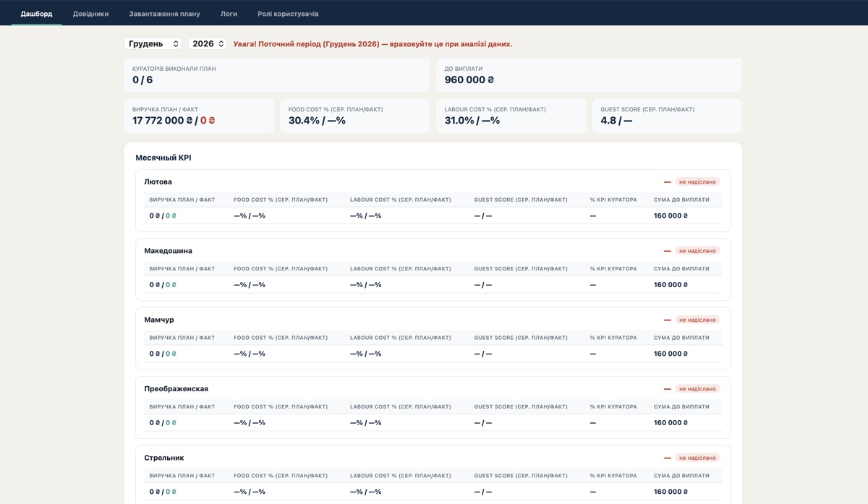Click the red dash icon for Мамчур
The width and height of the screenshot is (868, 504).
click(x=668, y=320)
